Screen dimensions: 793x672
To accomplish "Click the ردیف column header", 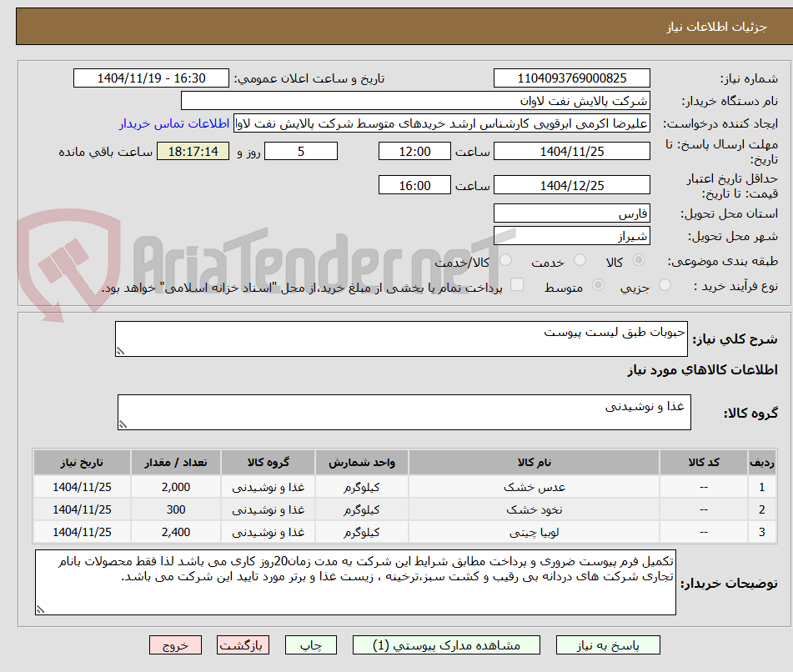I will [x=761, y=462].
